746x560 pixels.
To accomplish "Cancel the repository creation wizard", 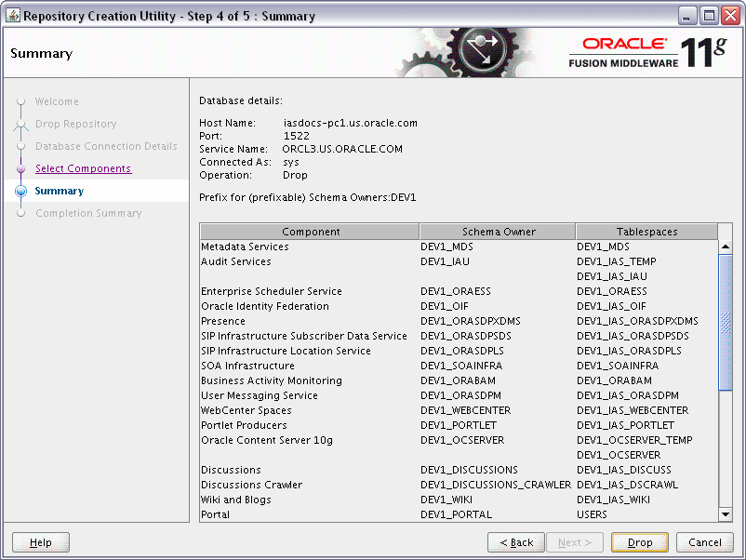I will 703,542.
